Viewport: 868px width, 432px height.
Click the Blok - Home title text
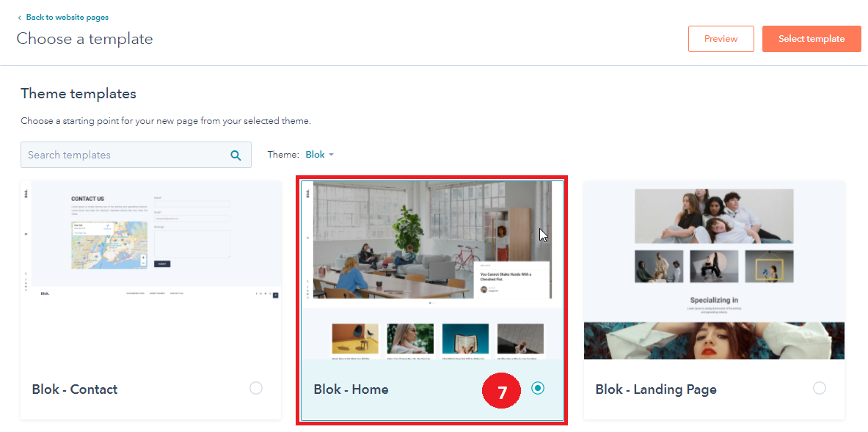tap(351, 389)
